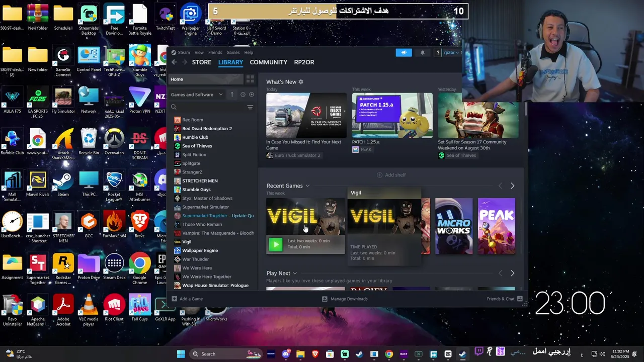Open the View menu
The height and width of the screenshot is (362, 644).
(x=199, y=52)
